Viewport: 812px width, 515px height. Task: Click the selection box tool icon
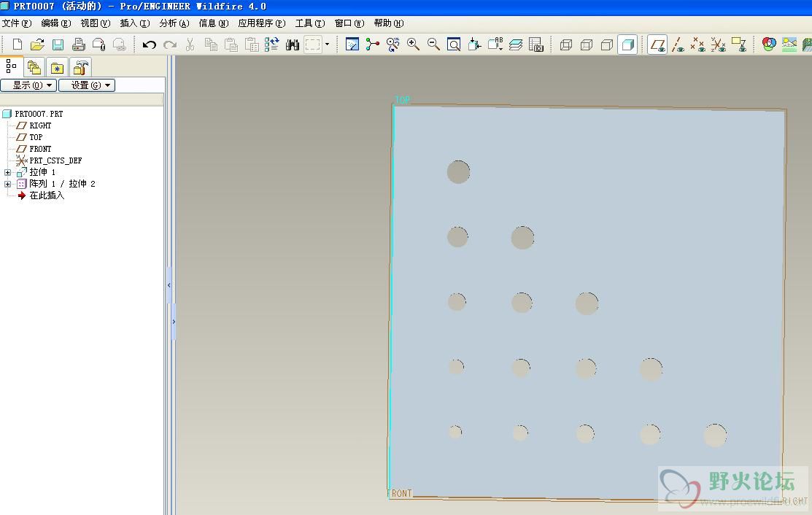coord(313,44)
